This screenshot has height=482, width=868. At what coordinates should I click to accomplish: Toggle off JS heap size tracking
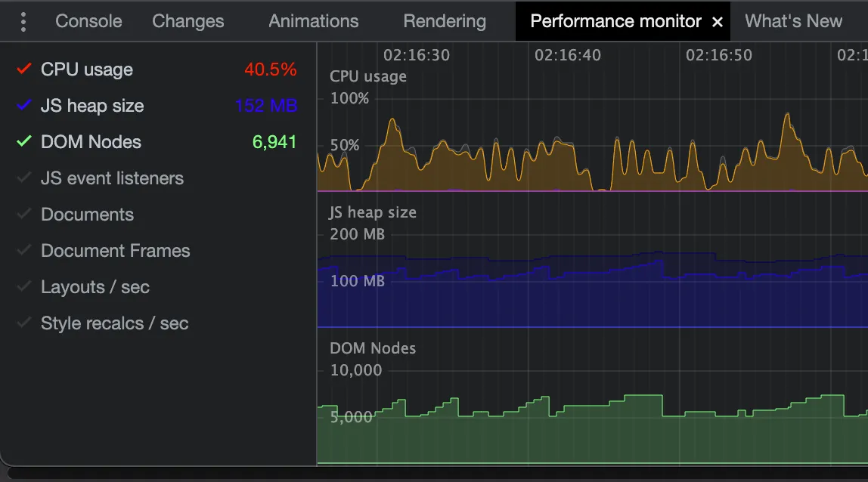[x=92, y=106]
